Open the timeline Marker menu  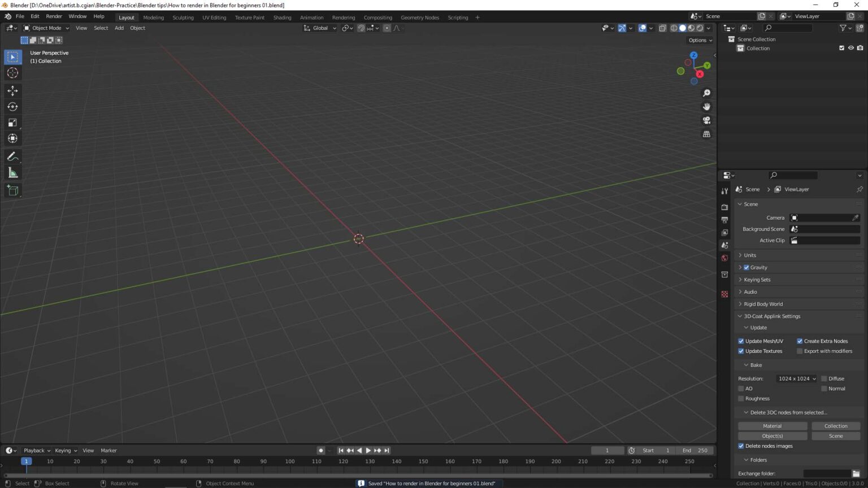108,451
